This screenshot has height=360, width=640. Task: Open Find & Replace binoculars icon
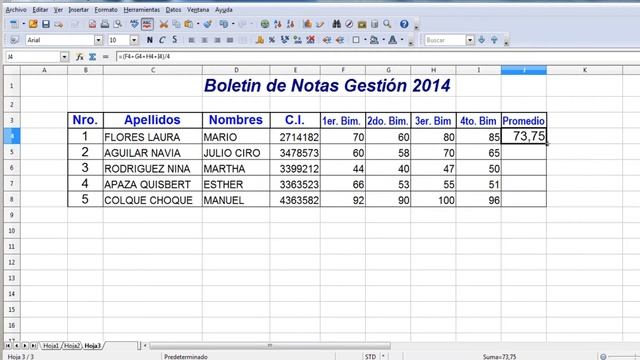point(336,24)
